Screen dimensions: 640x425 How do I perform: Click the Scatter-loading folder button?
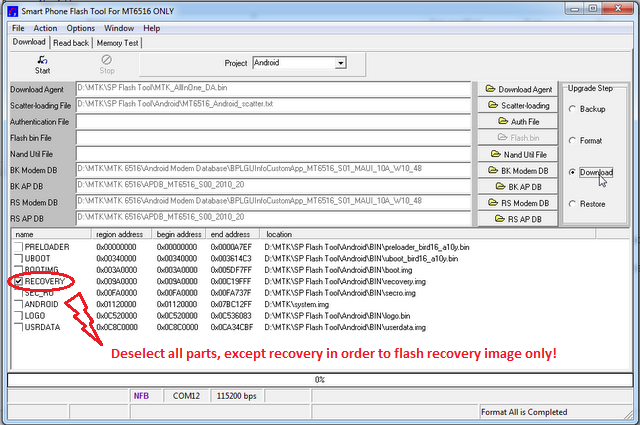click(x=518, y=105)
